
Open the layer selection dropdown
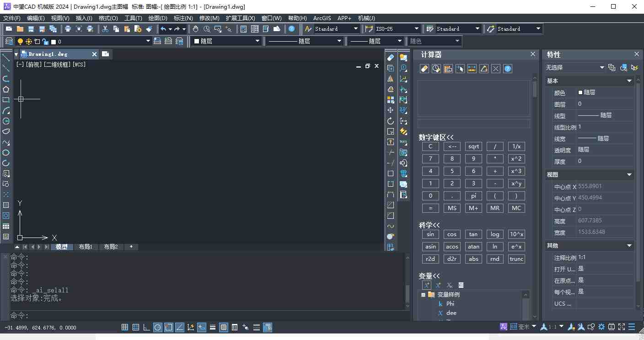(x=148, y=41)
